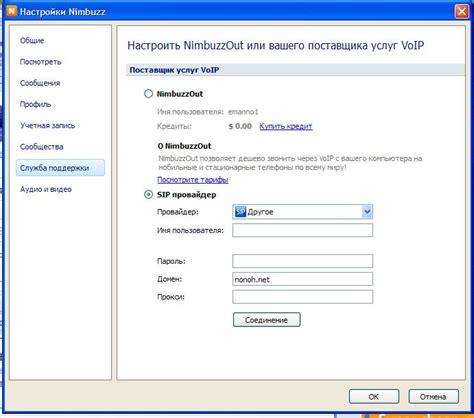Image resolution: width=474 pixels, height=418 pixels.
Task: Click the Поставщик услуг VoIP section header
Action: 295,70
